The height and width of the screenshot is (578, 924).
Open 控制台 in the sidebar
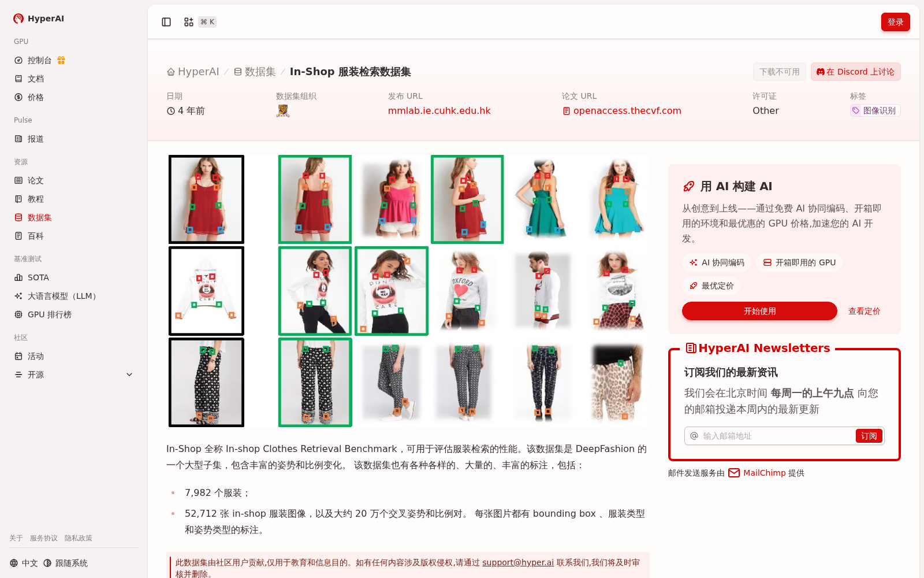pos(39,60)
